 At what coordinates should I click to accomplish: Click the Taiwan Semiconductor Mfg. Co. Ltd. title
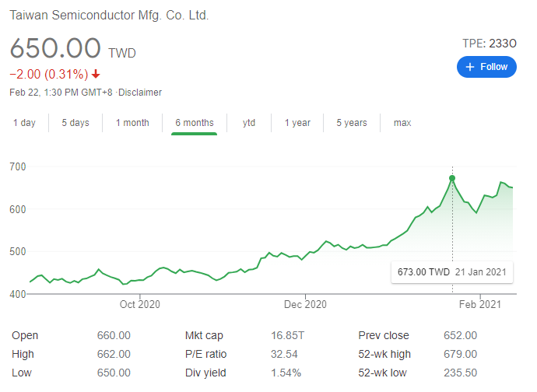[x=109, y=16]
